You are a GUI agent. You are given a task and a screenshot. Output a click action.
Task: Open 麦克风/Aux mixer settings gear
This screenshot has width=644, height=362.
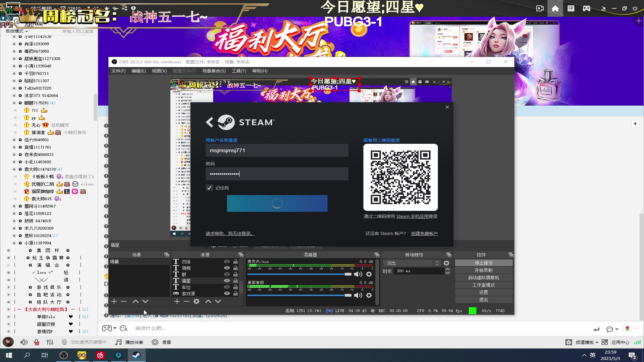pos(369,274)
